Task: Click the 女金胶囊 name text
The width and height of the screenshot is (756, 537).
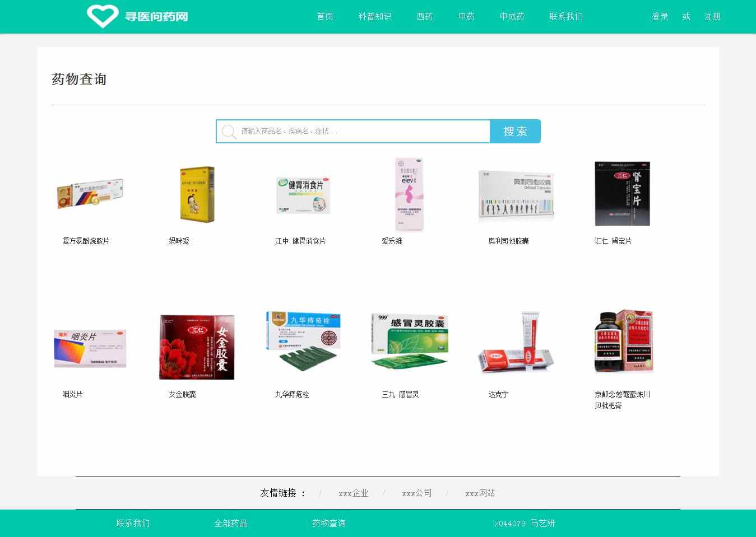Action: 182,394
